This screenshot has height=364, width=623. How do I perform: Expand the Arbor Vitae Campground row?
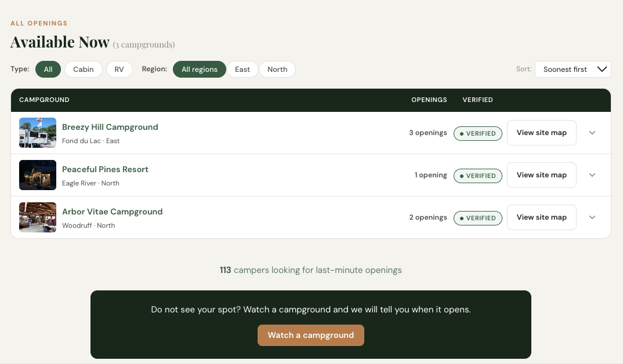click(x=592, y=217)
